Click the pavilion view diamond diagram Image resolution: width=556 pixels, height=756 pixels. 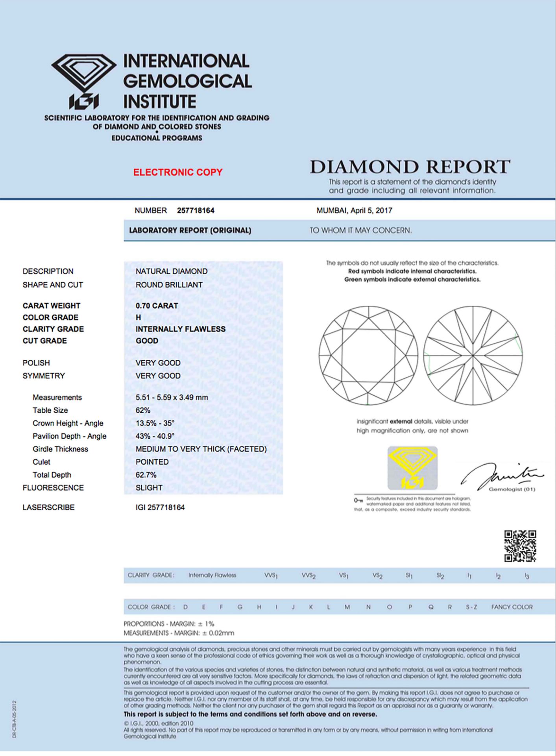(x=473, y=356)
